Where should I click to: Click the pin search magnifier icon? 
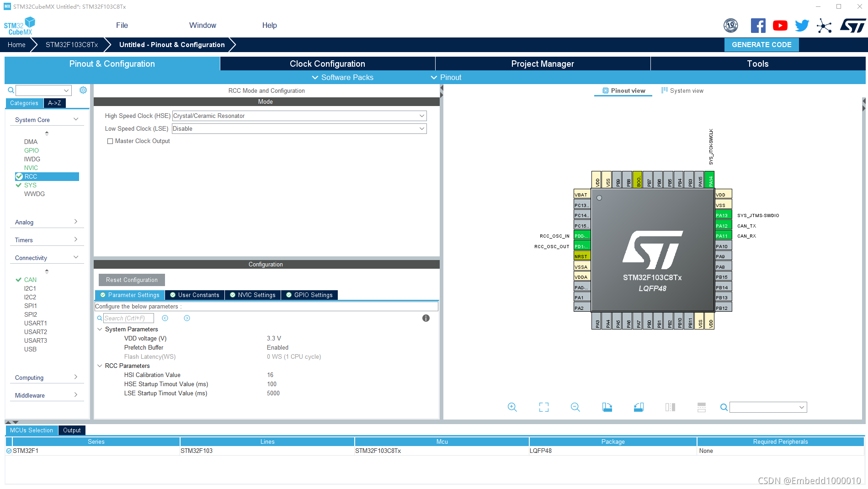click(x=724, y=407)
